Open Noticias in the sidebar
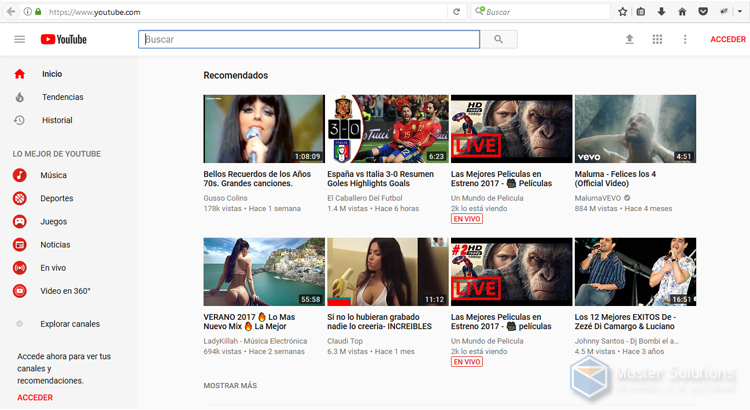 (55, 244)
